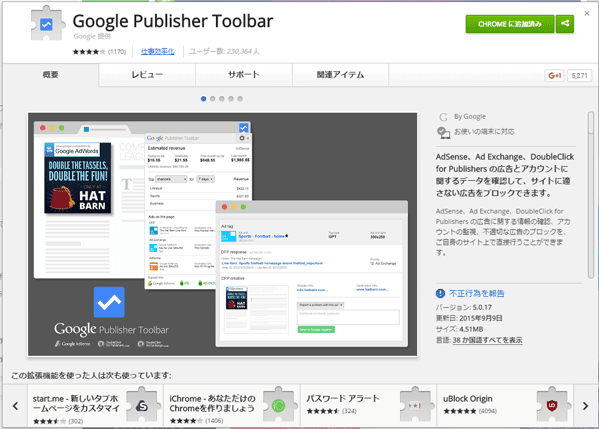This screenshot has width=599, height=429.
Task: Select fifth screenshot carousel dot
Action: click(240, 99)
